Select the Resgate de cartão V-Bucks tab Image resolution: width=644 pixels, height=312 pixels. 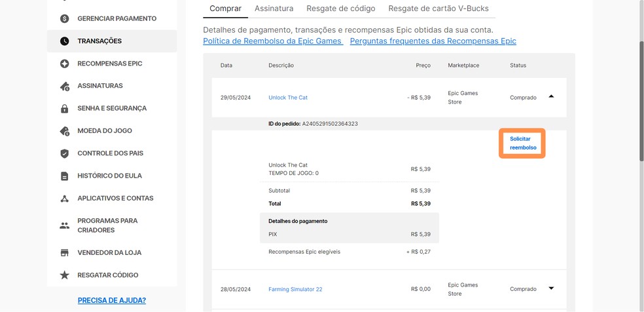click(438, 9)
